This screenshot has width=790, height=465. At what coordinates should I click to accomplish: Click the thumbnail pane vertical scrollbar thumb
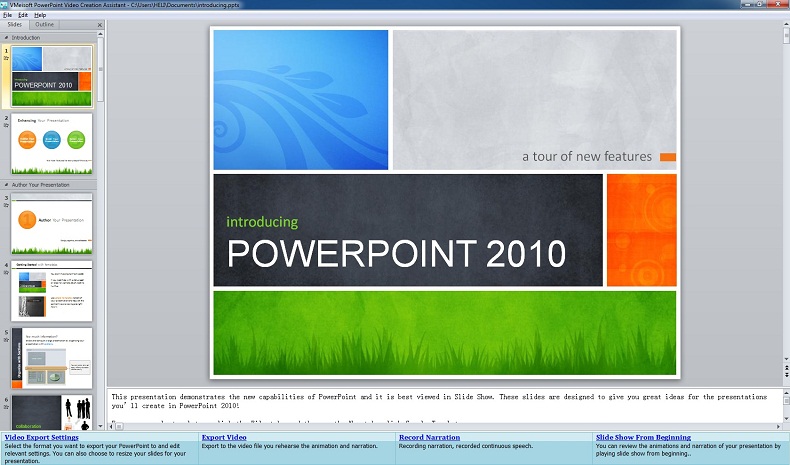[100, 69]
